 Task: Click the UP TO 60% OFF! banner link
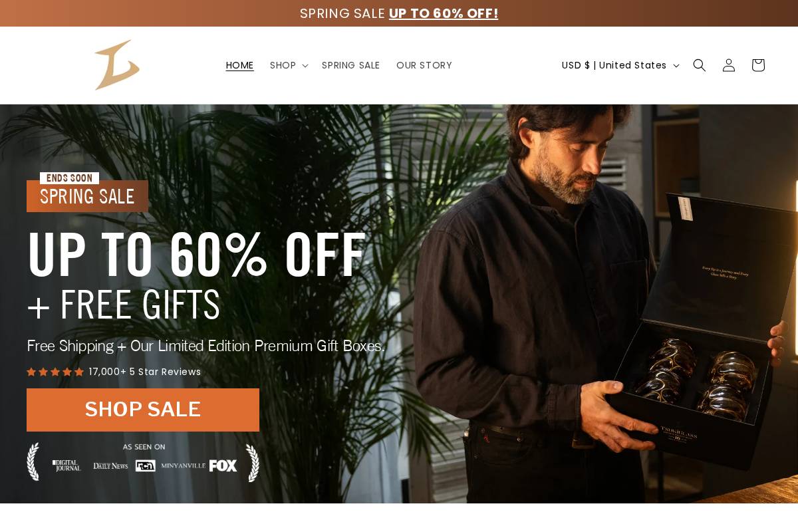point(444,13)
